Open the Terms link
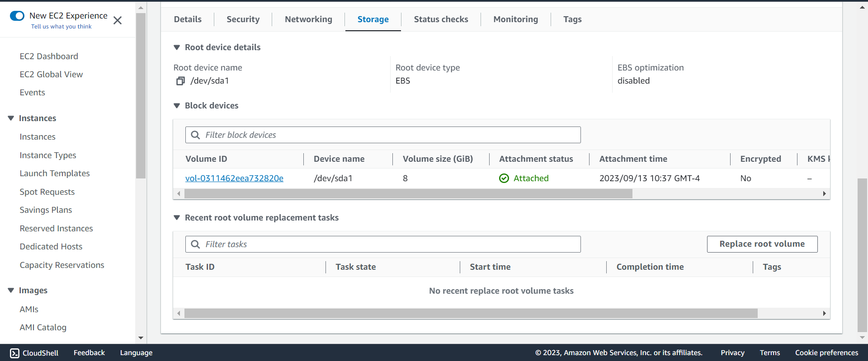Viewport: 868px width, 361px height. coord(770,353)
